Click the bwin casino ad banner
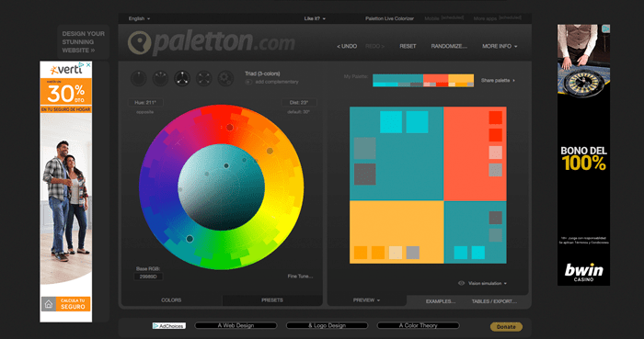The width and height of the screenshot is (644, 339). tap(583, 155)
